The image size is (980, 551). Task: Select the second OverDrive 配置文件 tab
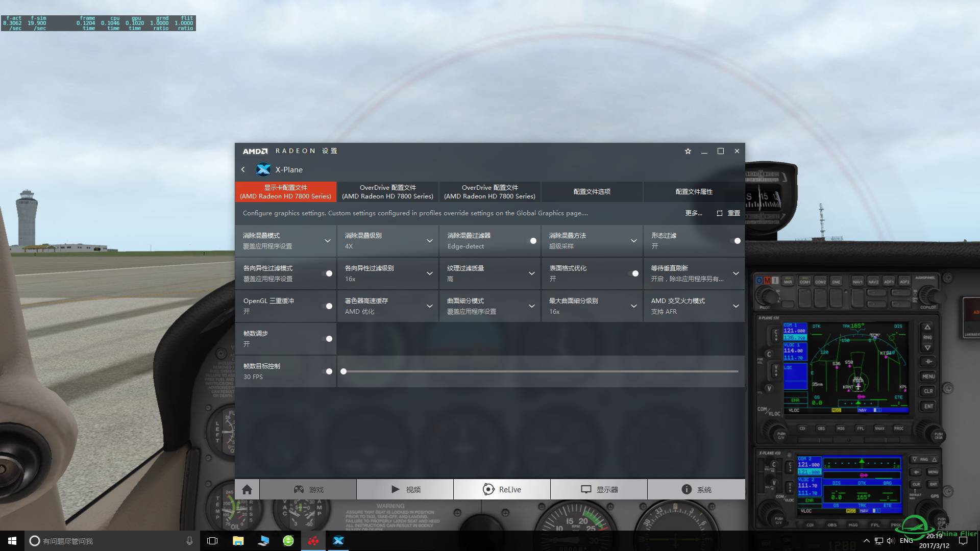[490, 192]
